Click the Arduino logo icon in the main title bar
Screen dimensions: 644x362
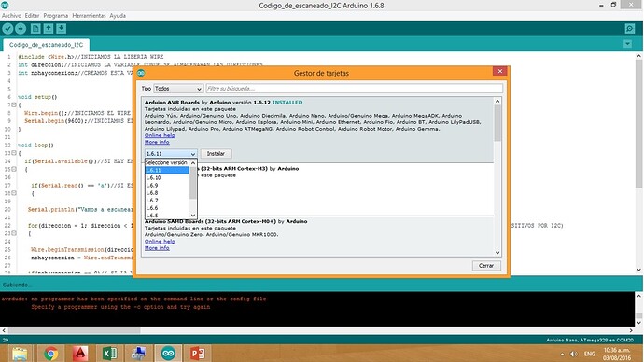click(5, 6)
